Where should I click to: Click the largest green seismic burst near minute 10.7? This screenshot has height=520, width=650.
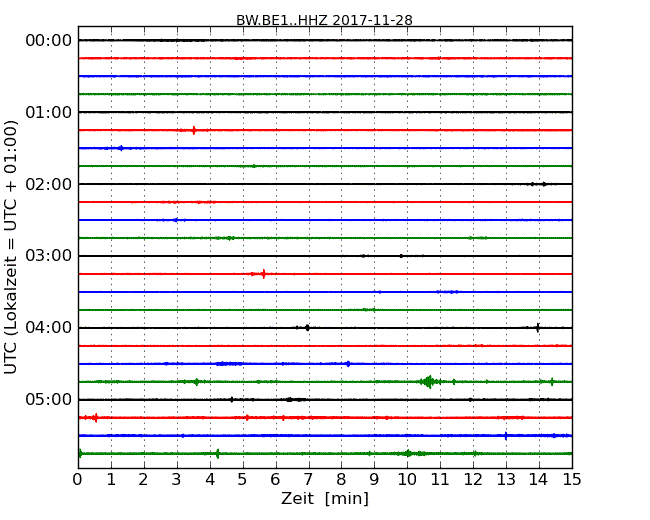click(x=429, y=381)
